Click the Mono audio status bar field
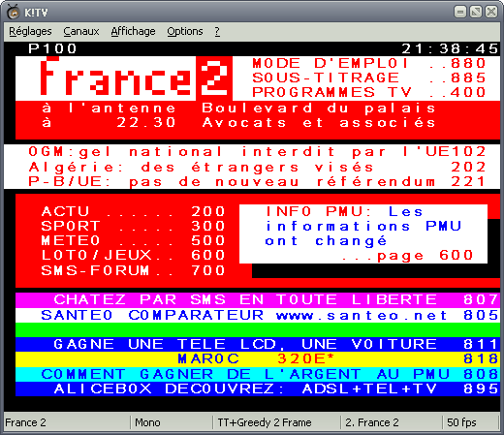 coord(172,422)
